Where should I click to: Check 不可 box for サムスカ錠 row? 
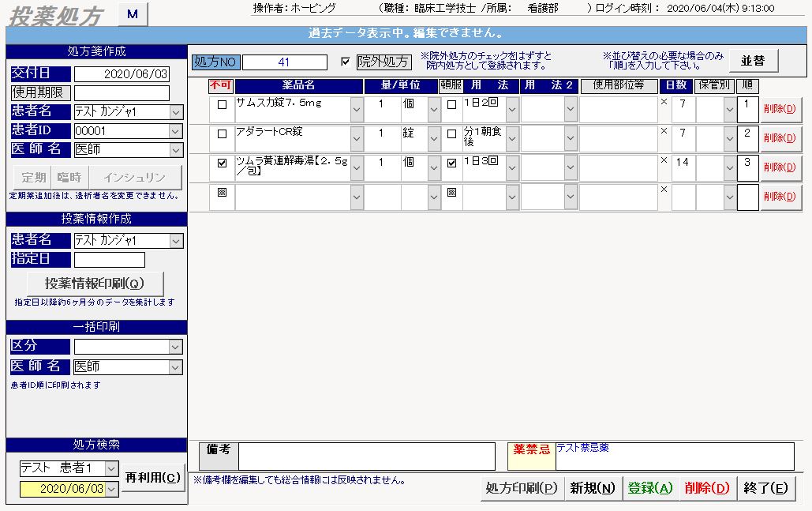pos(223,105)
